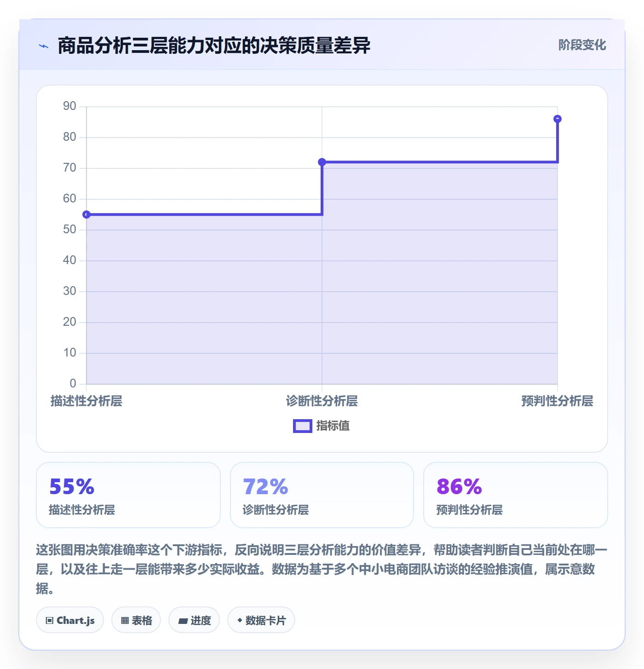Click the lightning icon beside the title
The height and width of the screenshot is (669, 644).
point(44,46)
